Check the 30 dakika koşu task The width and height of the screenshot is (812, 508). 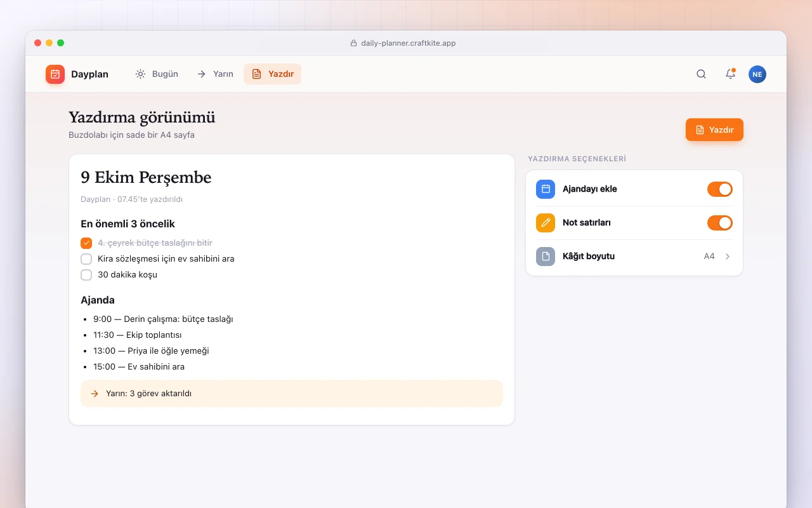coord(86,275)
